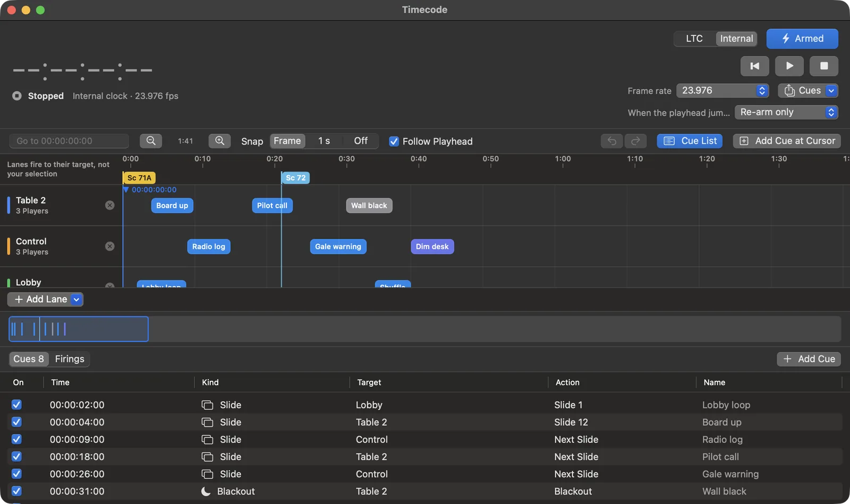This screenshot has height=504, width=850.
Task: Expand the Add Lane dropdown arrow
Action: (76, 300)
